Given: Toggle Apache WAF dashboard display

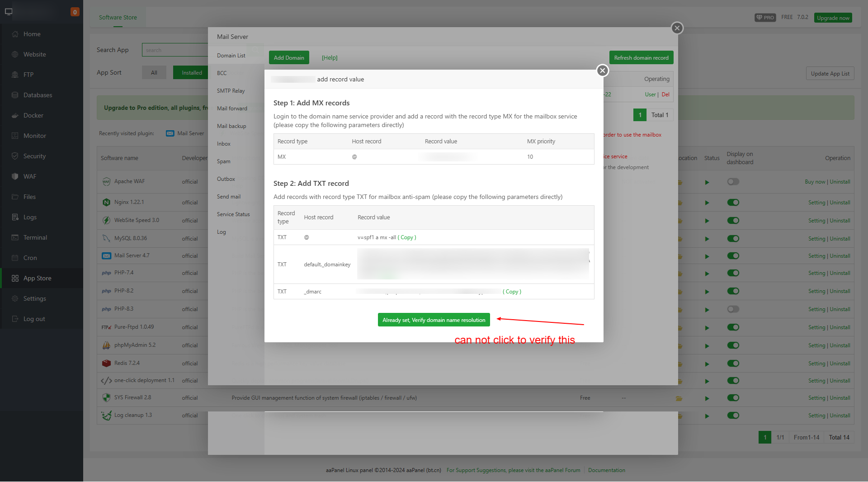Looking at the screenshot, I should pyautogui.click(x=733, y=182).
